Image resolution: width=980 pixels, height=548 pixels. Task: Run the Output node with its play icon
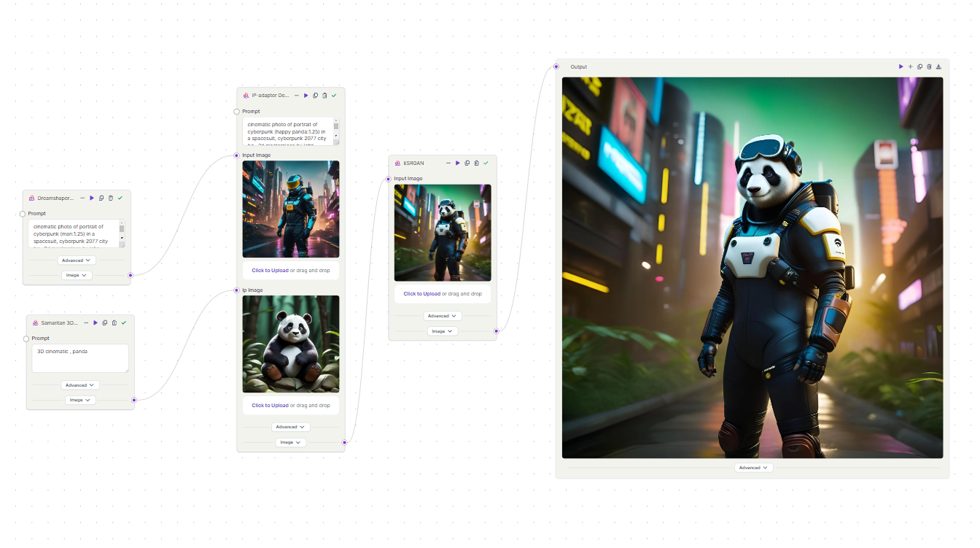901,66
